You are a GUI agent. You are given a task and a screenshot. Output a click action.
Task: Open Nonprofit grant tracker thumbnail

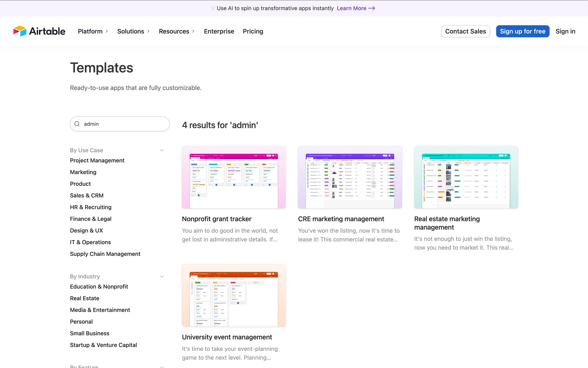tap(234, 177)
